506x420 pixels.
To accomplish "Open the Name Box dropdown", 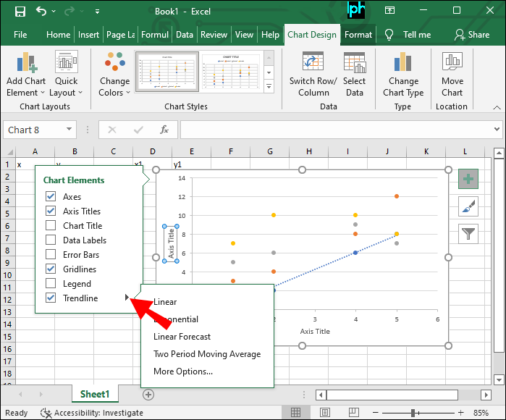I will coord(69,130).
